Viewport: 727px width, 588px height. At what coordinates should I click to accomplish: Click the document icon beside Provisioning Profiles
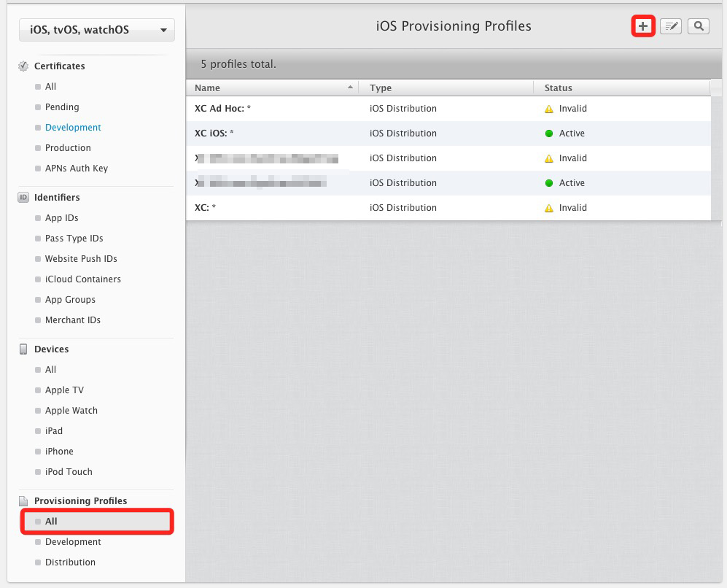(x=23, y=500)
